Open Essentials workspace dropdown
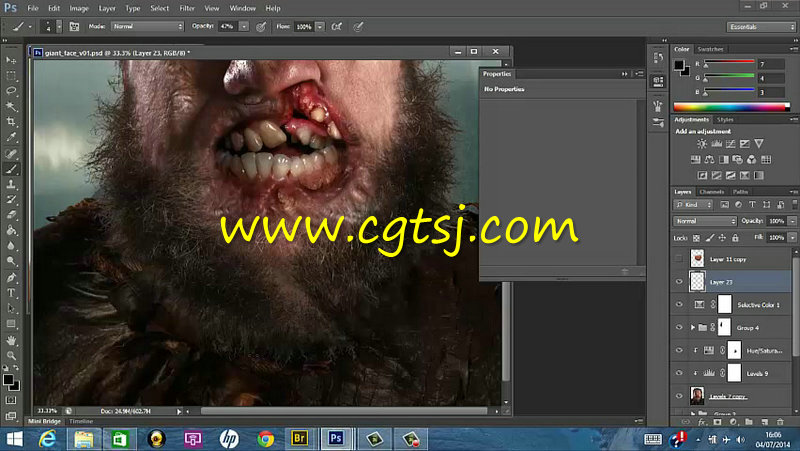This screenshot has width=800, height=451. click(761, 27)
